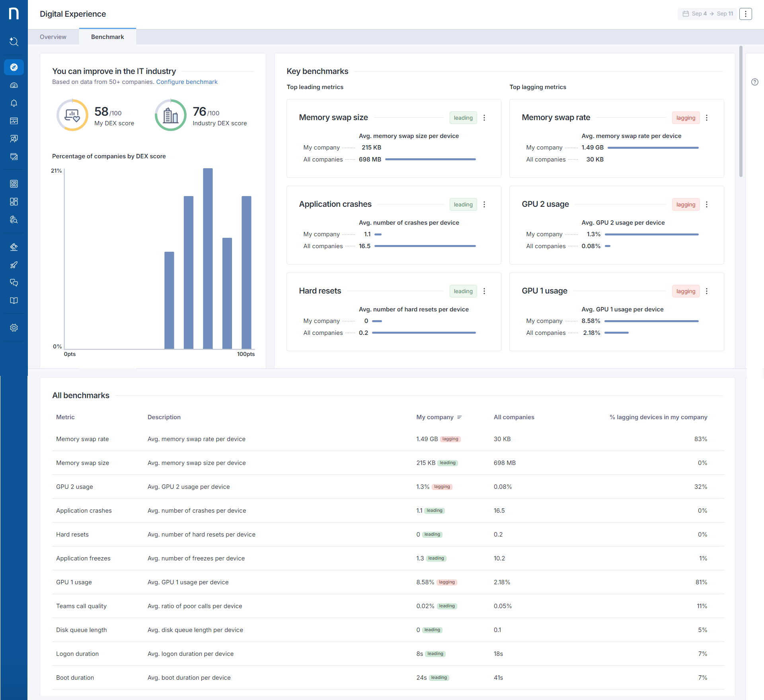
Task: Open the search icon in sidebar
Action: click(x=14, y=41)
